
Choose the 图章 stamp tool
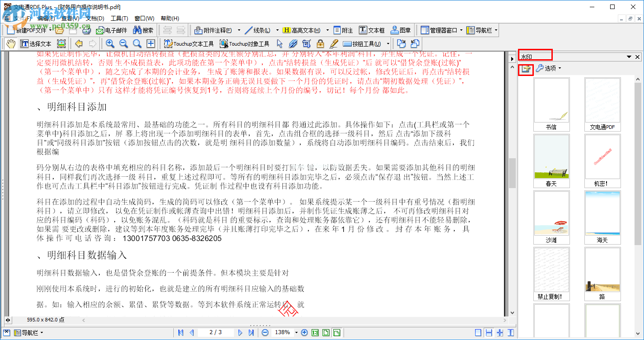(401, 30)
